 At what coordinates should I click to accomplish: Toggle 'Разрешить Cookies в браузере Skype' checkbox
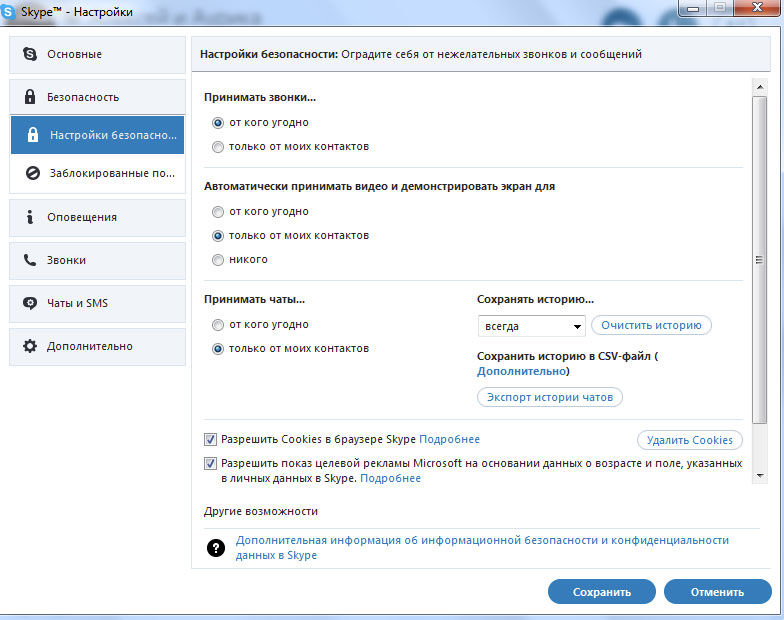tap(210, 440)
